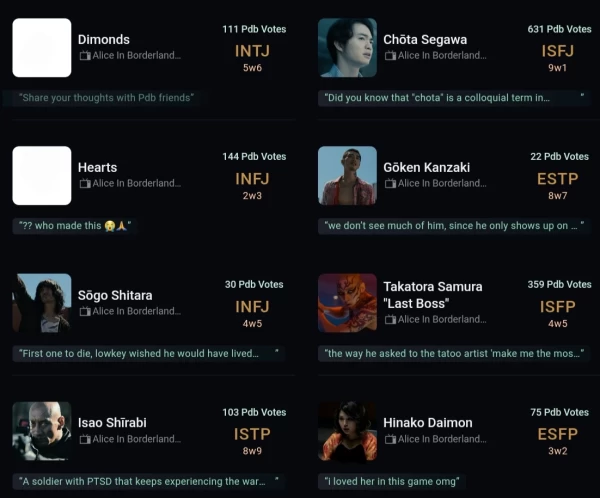The height and width of the screenshot is (498, 600).
Task: Select Hinako Daimon's avatar thumbnail
Action: point(347,431)
